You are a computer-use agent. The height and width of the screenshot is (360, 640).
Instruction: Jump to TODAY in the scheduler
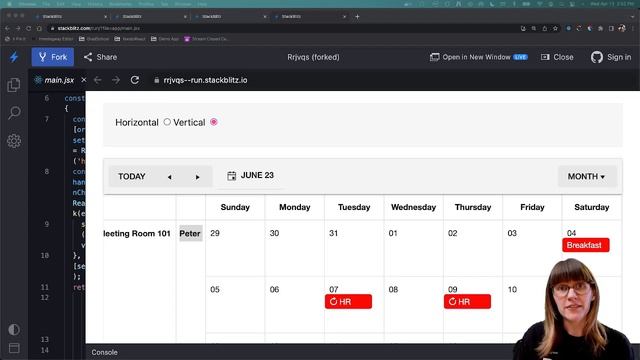132,177
